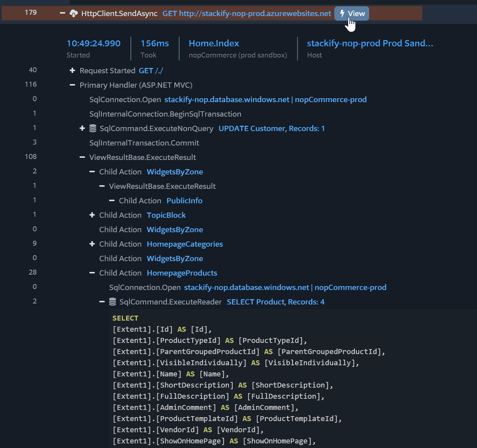477x448 pixels.
Task: Collapse the Primary Handler (ASP.NET MVC) row
Action: 72,85
